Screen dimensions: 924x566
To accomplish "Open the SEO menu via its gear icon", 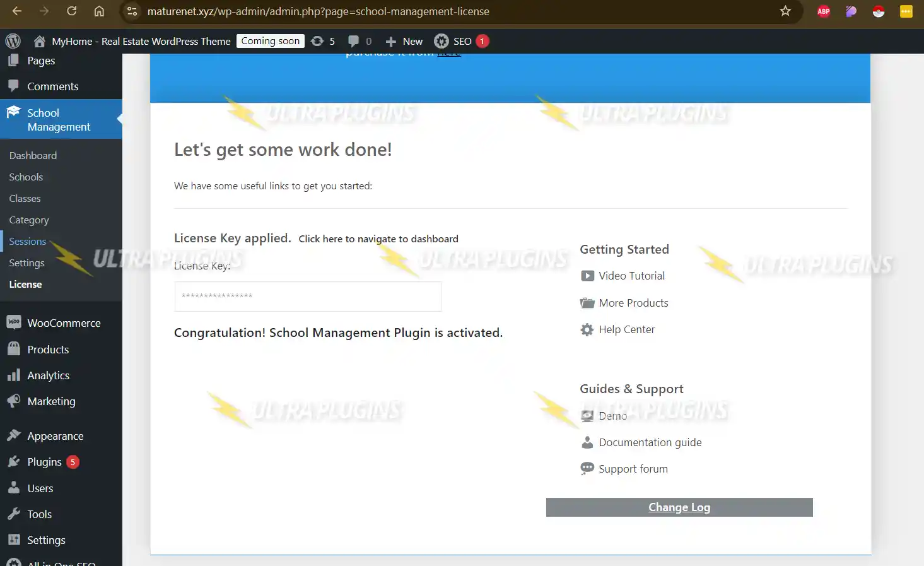I will point(441,41).
